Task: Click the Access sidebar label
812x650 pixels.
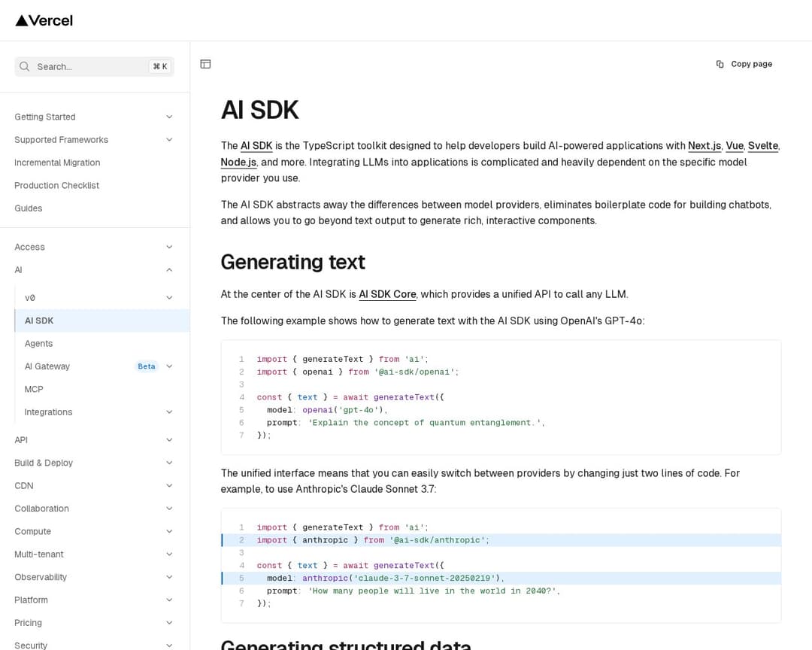Action: pos(29,248)
